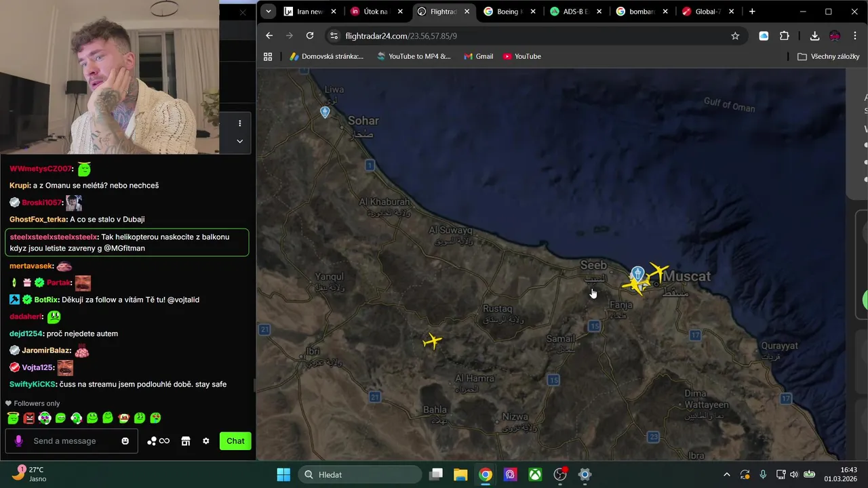Switch to the bomban Google tab
This screenshot has width=868, height=488.
[641, 12]
